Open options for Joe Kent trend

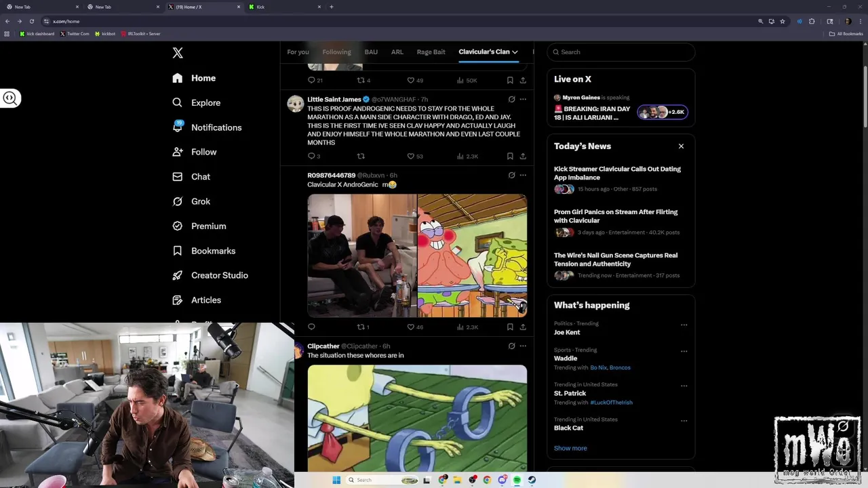click(684, 325)
